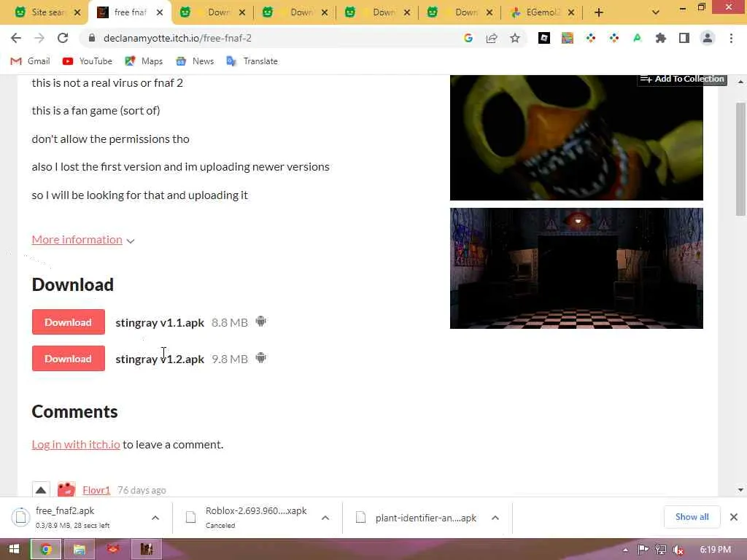Open the Extensions puzzle-piece menu
747x560 pixels.
click(x=661, y=38)
